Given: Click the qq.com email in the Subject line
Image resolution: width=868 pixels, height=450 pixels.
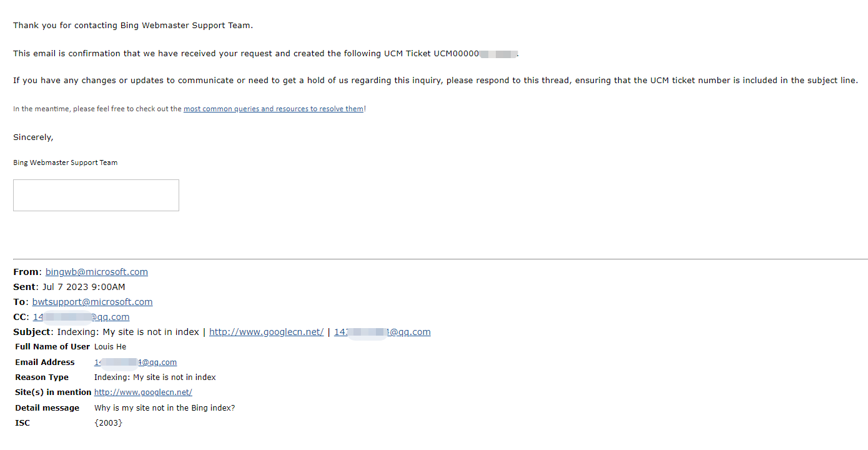Looking at the screenshot, I should pos(382,332).
